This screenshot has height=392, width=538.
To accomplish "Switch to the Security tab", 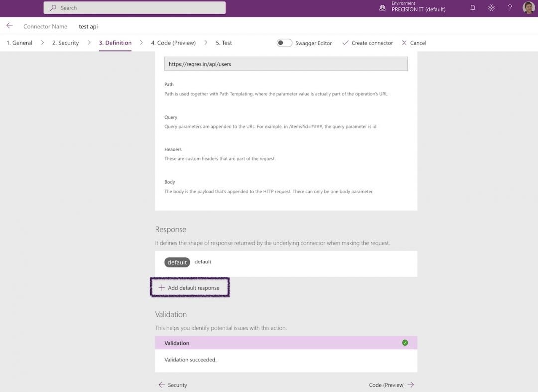I will (65, 43).
